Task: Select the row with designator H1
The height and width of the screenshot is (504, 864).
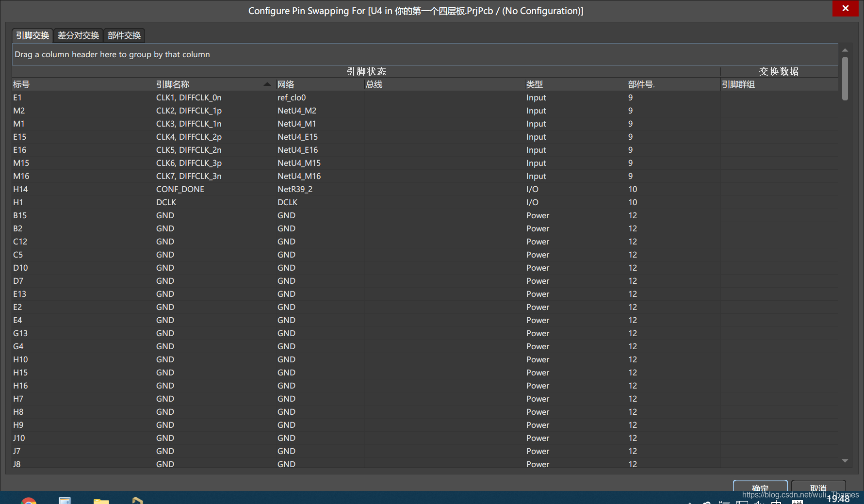Action: tap(425, 202)
